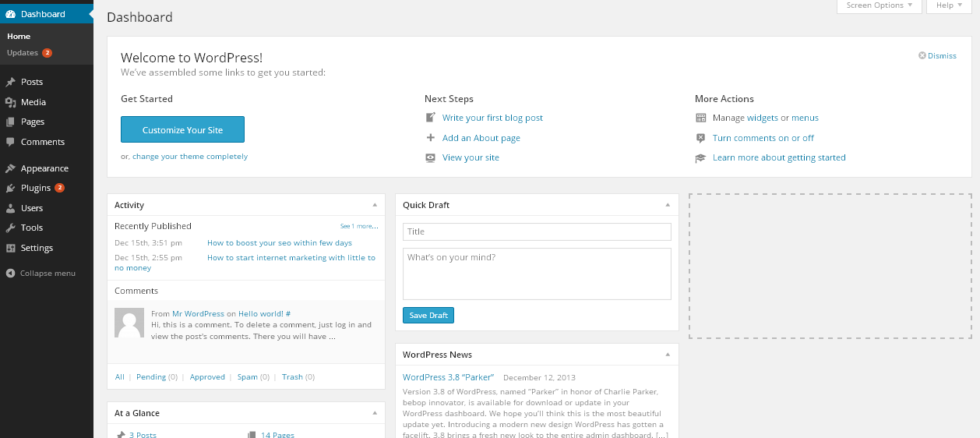Open Media library icon in sidebar
This screenshot has height=438, width=980.
coord(10,102)
